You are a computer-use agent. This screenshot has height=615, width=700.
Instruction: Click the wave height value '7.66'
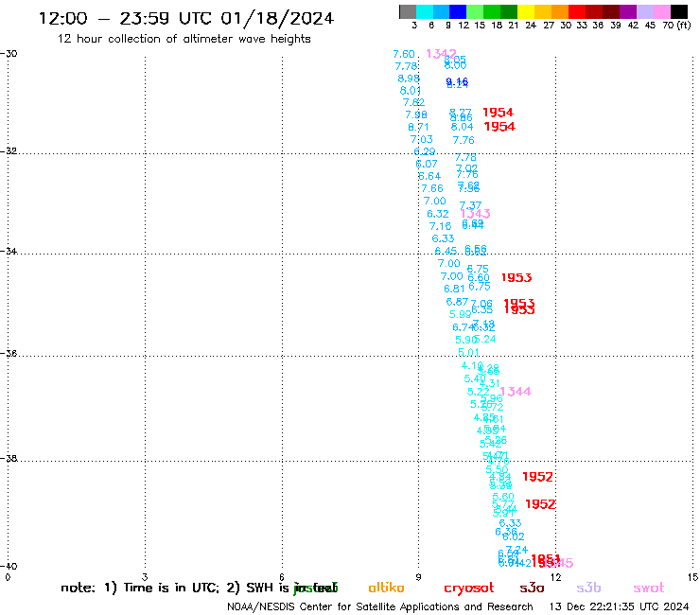pos(432,188)
